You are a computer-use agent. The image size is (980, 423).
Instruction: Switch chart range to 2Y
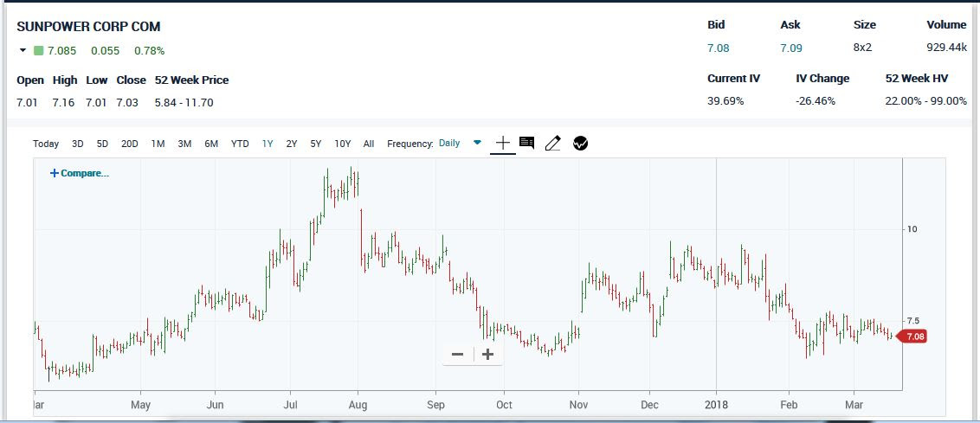point(292,144)
